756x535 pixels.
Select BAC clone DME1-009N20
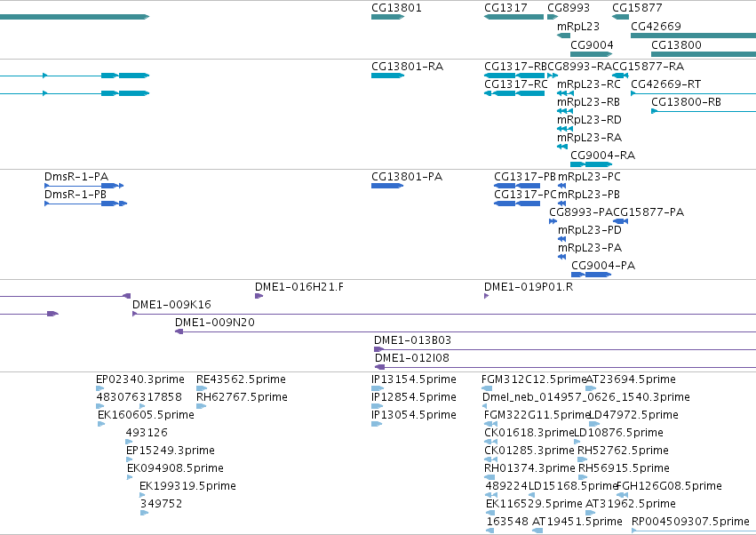pos(215,323)
